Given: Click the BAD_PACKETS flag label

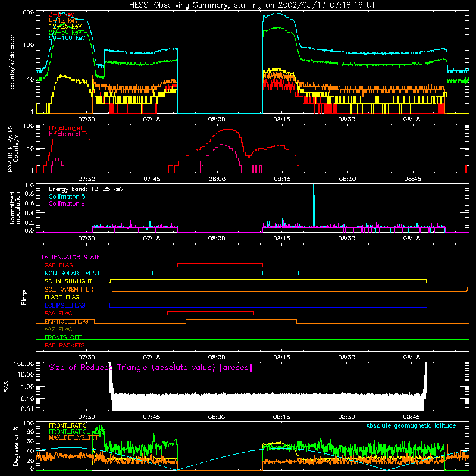Looking at the screenshot, I should [x=65, y=346].
